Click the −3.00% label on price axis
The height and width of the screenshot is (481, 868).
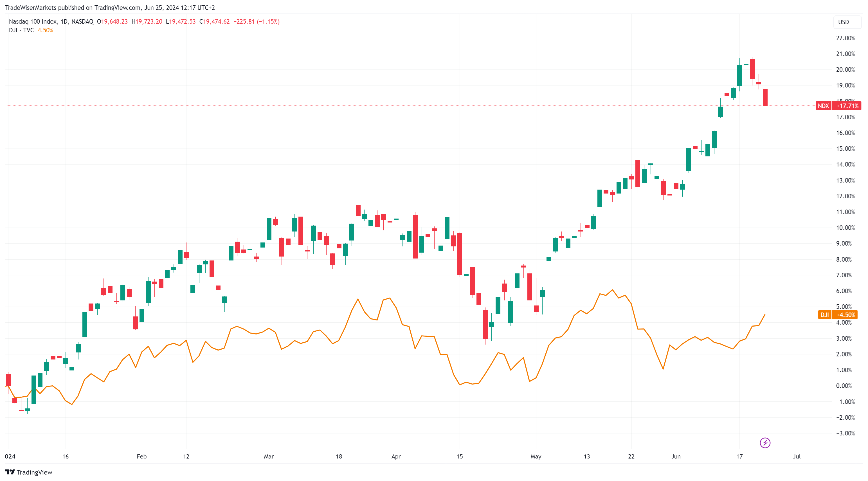click(845, 433)
